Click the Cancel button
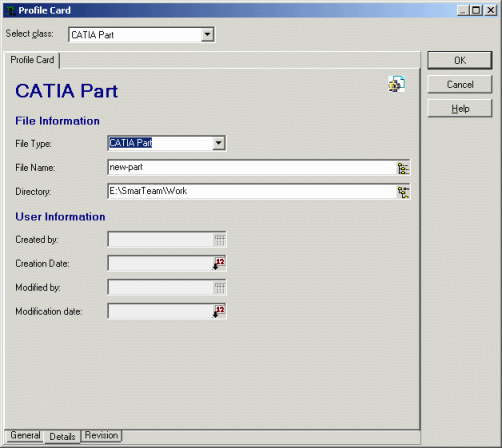The image size is (502, 448). pos(460,84)
